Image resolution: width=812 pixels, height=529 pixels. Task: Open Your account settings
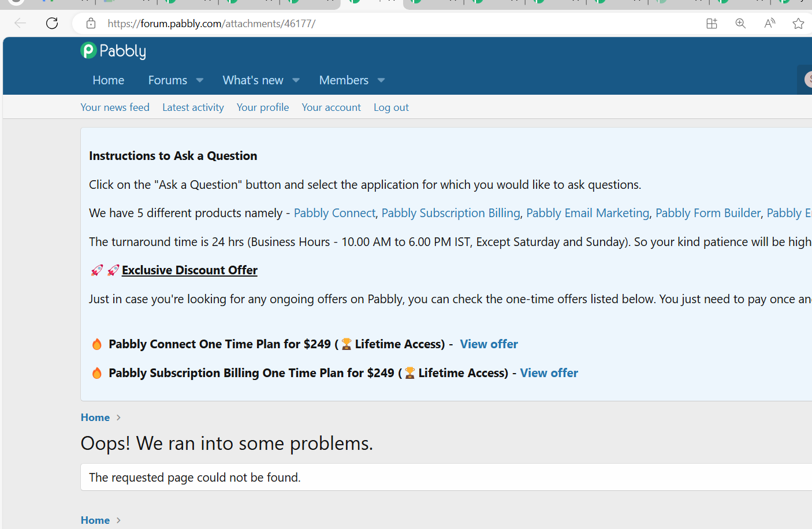pos(331,107)
